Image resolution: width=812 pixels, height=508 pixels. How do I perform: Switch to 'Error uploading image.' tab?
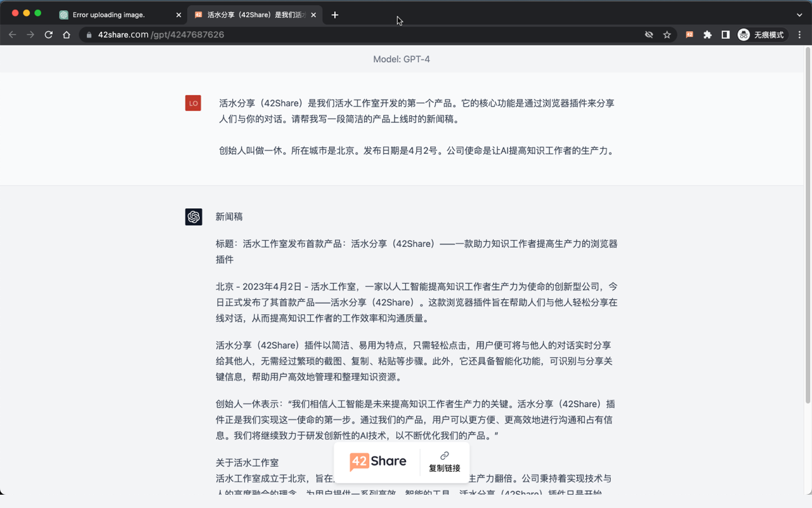point(121,15)
